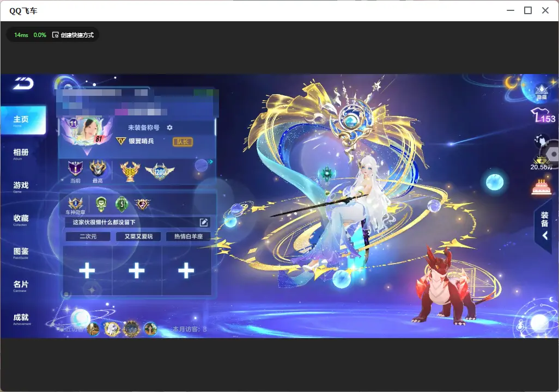Close the QQ飞车 window
This screenshot has width=559, height=392.
(545, 10)
